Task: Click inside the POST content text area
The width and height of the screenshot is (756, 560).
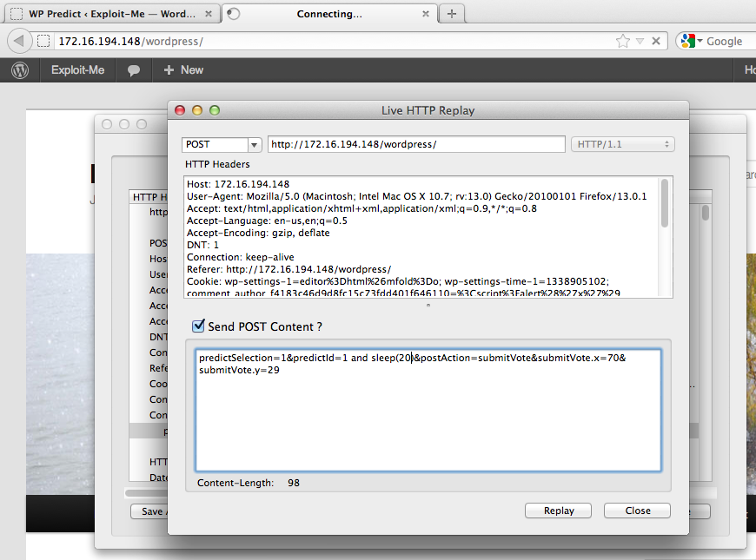Action: tap(428, 410)
